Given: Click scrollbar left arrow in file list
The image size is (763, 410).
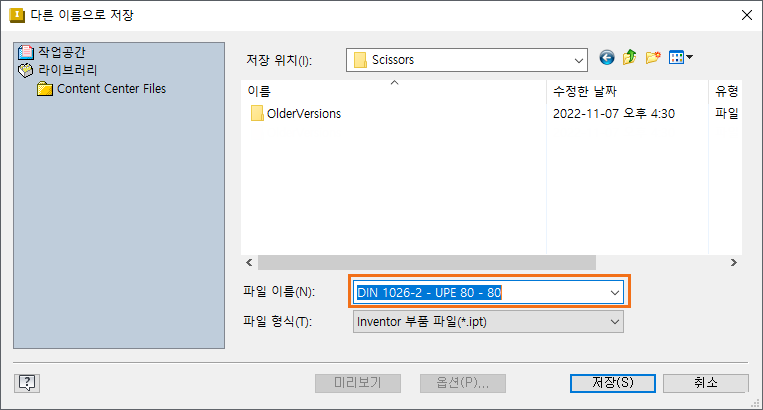Looking at the screenshot, I should (249, 263).
